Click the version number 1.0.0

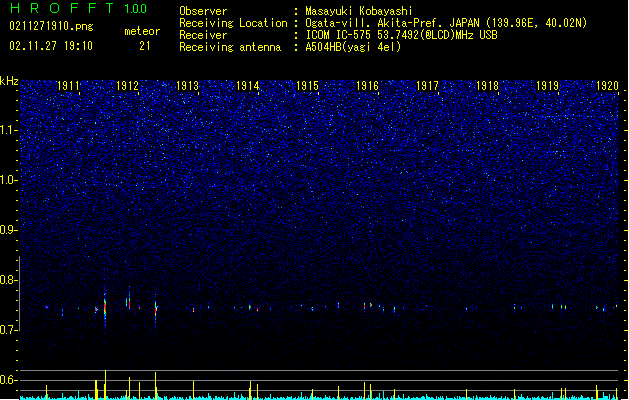click(x=136, y=8)
